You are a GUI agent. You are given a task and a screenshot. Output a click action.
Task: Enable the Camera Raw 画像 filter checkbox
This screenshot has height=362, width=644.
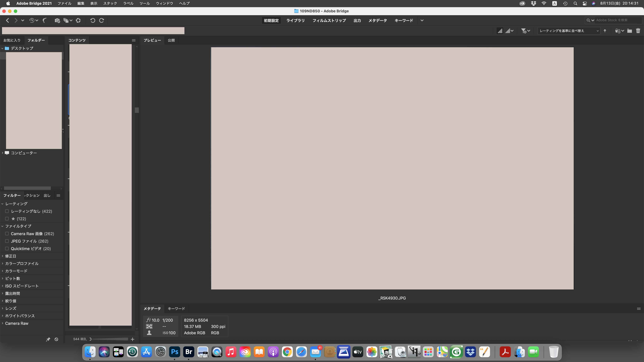pyautogui.click(x=7, y=234)
